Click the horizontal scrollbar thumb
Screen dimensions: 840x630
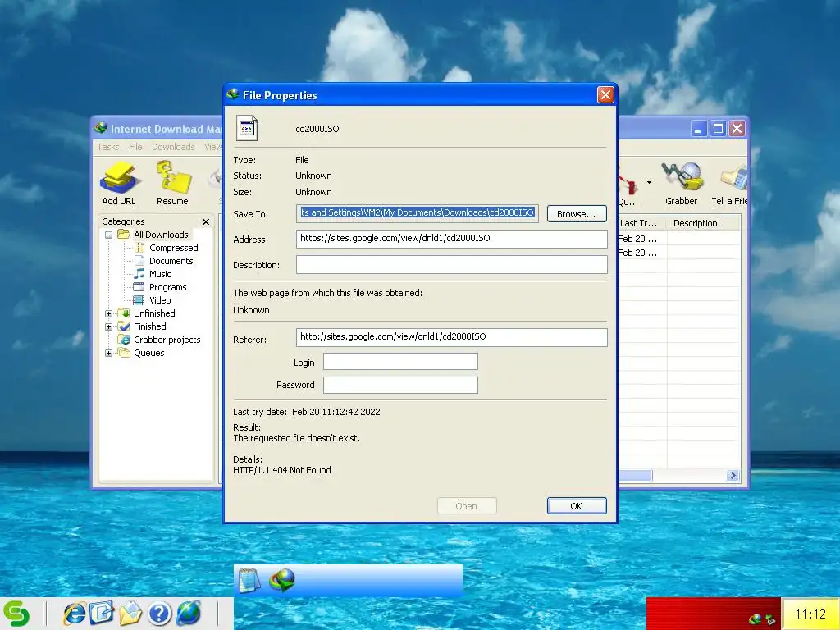635,475
